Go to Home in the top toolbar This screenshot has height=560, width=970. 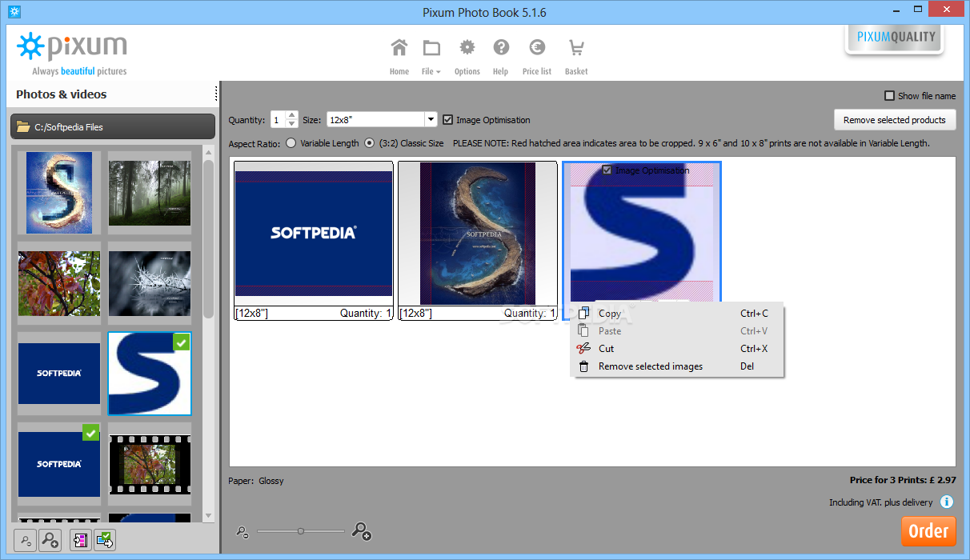399,57
